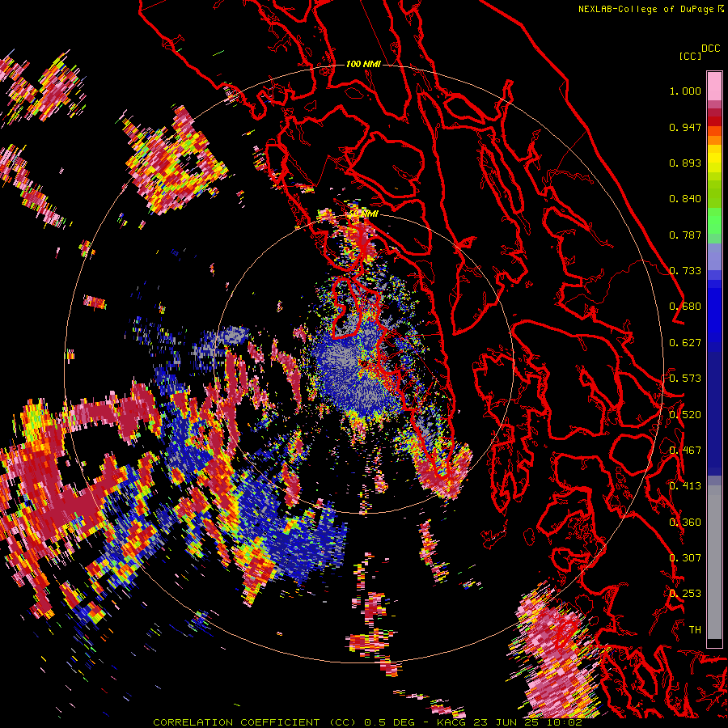Screen dimensions: 728x728
Task: Pick the yellow color bar segment
Action: click(x=714, y=159)
